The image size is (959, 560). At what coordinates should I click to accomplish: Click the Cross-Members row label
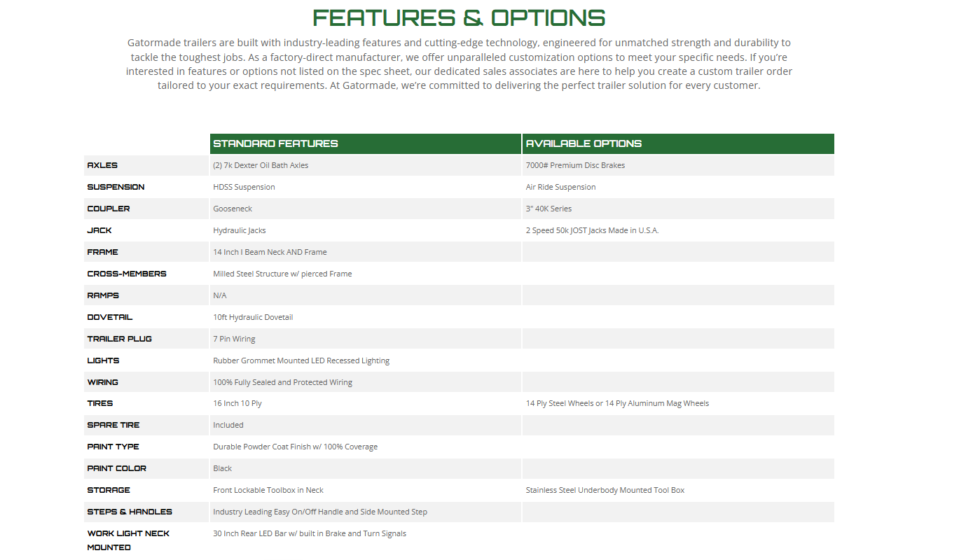click(x=127, y=274)
